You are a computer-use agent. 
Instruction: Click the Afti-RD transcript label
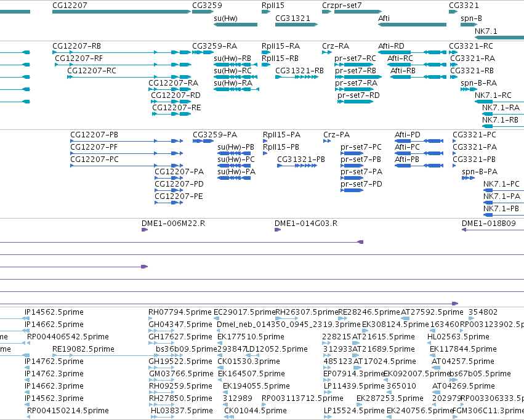pyautogui.click(x=391, y=46)
